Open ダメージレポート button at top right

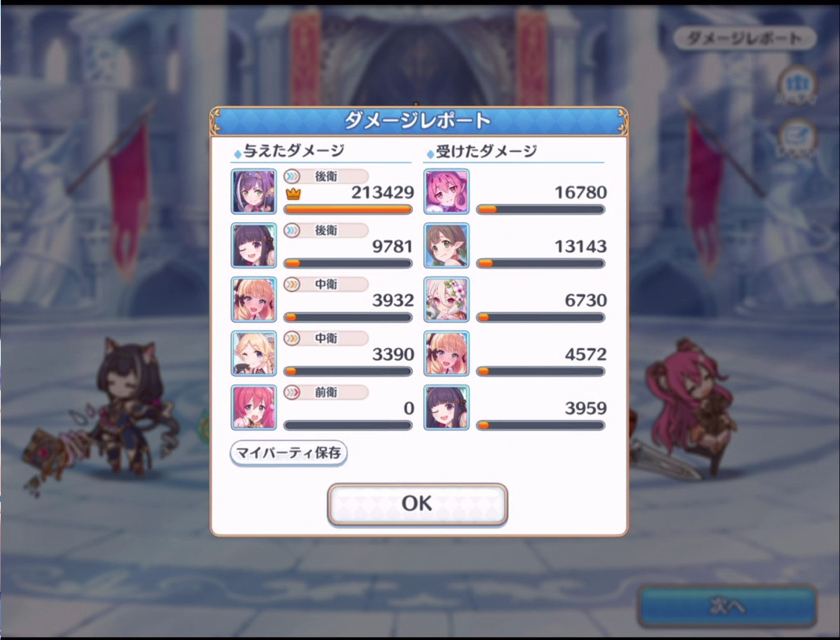[744, 39]
